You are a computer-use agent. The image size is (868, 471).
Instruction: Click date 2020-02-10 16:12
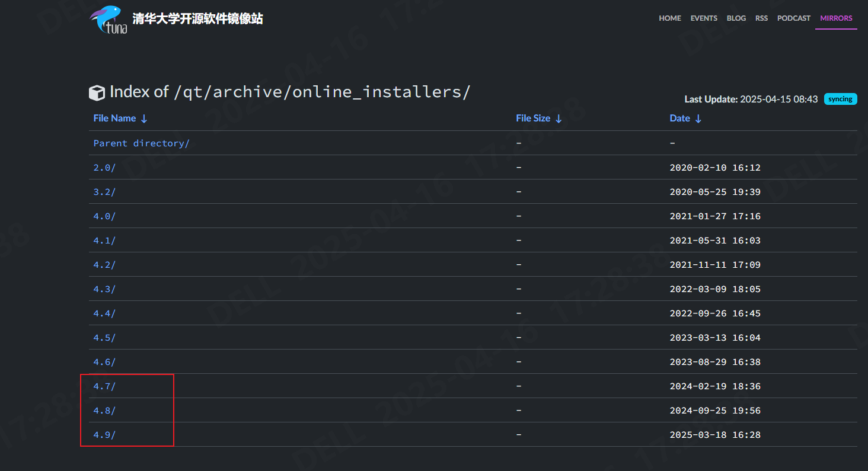coord(715,168)
